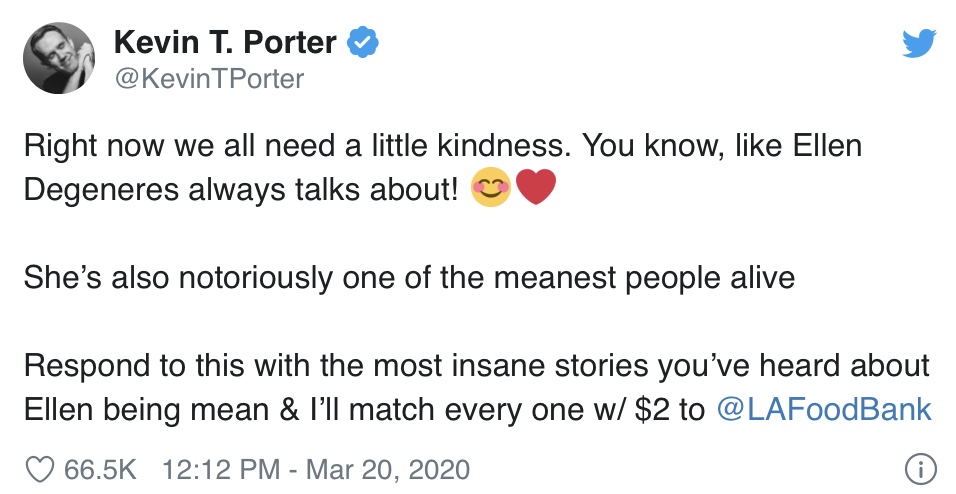Follow the @LAFoodBank mention link

point(825,409)
